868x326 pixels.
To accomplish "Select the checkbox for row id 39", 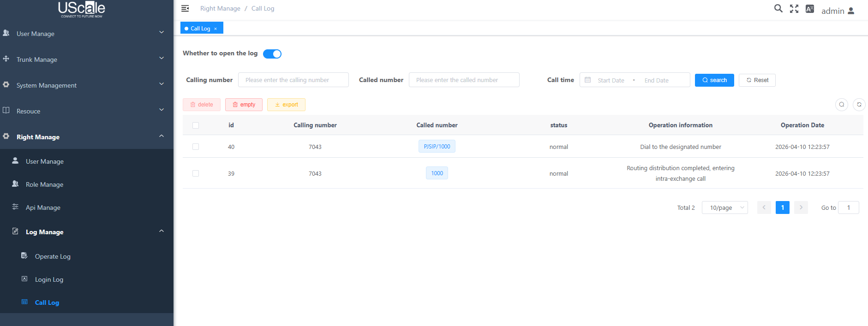I will [x=196, y=173].
